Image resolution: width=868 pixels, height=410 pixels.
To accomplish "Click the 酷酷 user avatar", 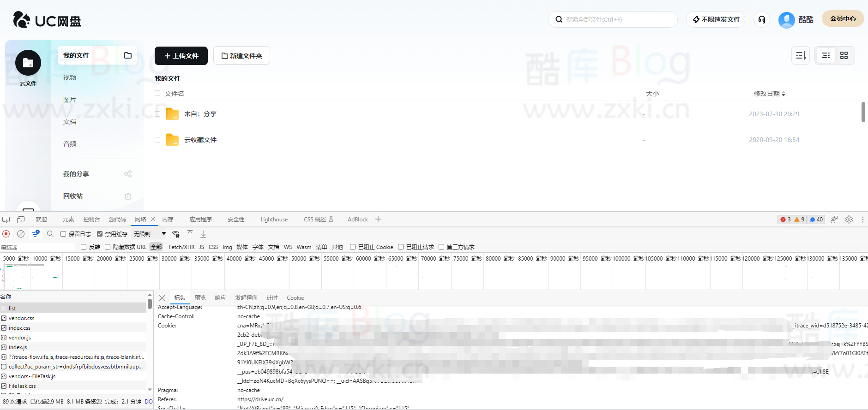I will (x=786, y=20).
